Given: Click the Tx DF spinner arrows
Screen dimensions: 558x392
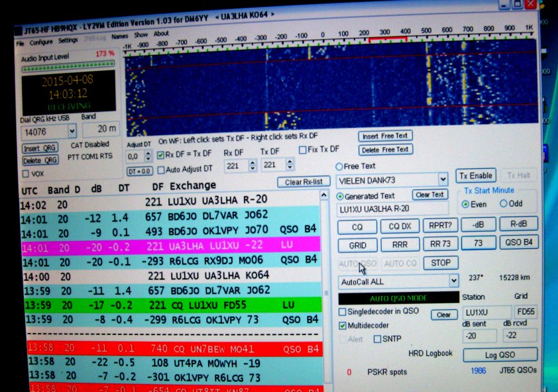Looking at the screenshot, I should (290, 164).
